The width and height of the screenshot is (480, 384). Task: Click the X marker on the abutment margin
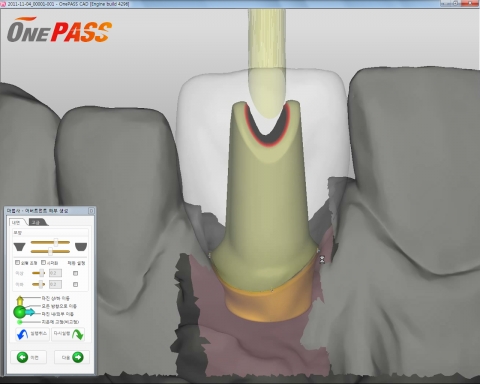pos(322,259)
